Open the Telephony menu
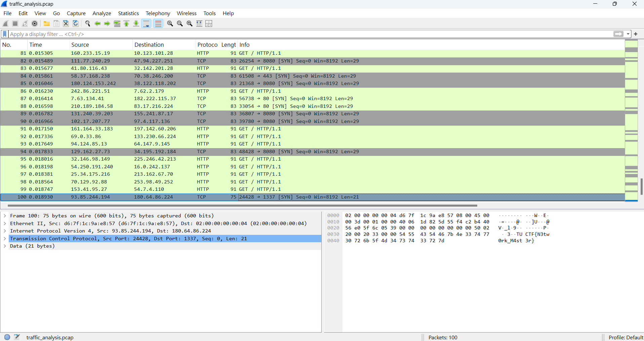Viewport: 644px width, 341px height. point(158,13)
